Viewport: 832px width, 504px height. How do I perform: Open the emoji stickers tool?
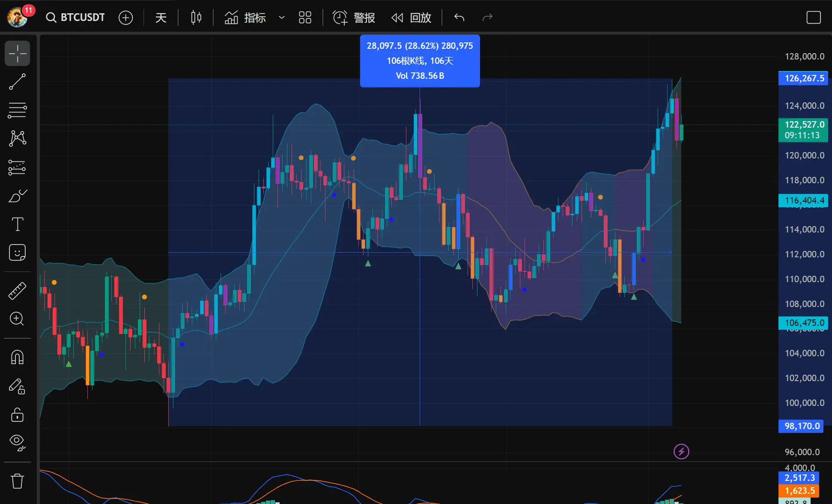click(17, 253)
